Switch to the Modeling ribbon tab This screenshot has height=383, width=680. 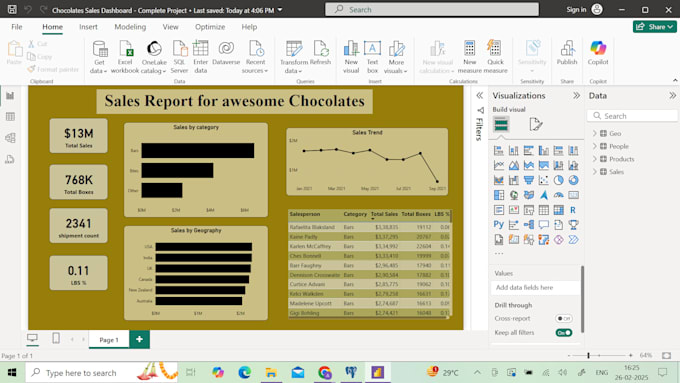click(x=130, y=27)
